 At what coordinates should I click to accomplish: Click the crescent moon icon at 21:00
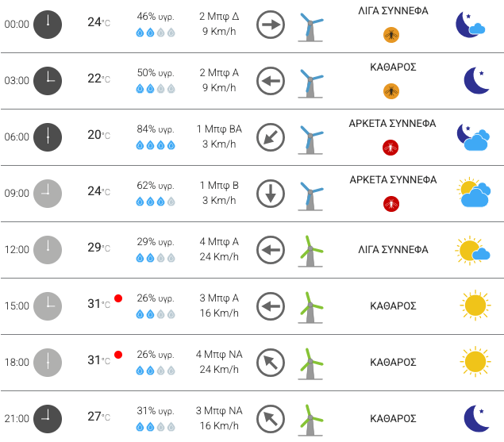(x=476, y=418)
